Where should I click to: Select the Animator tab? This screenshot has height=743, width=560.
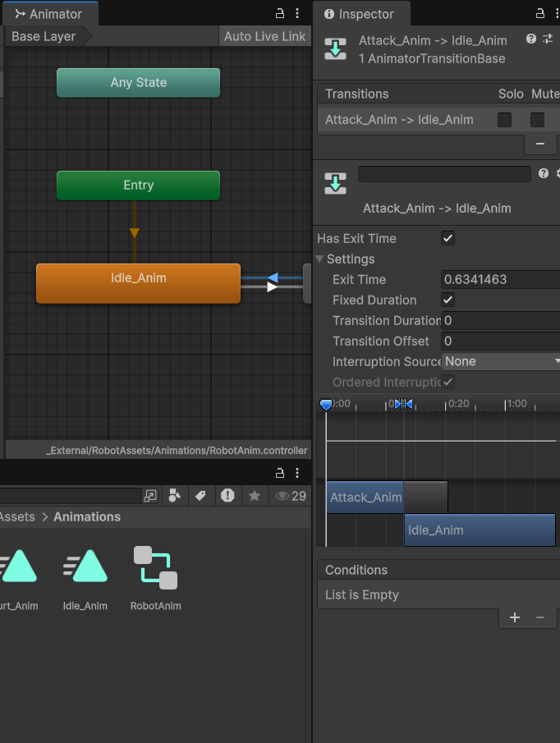tap(48, 14)
